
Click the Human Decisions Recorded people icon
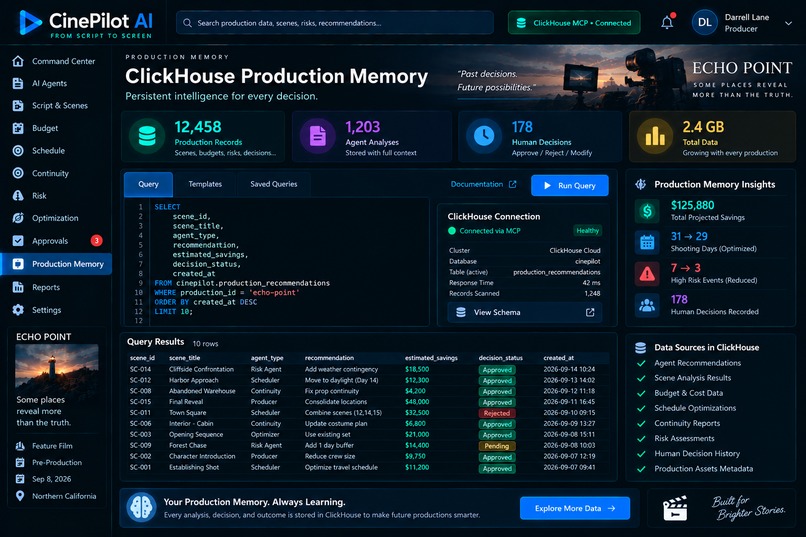click(647, 305)
